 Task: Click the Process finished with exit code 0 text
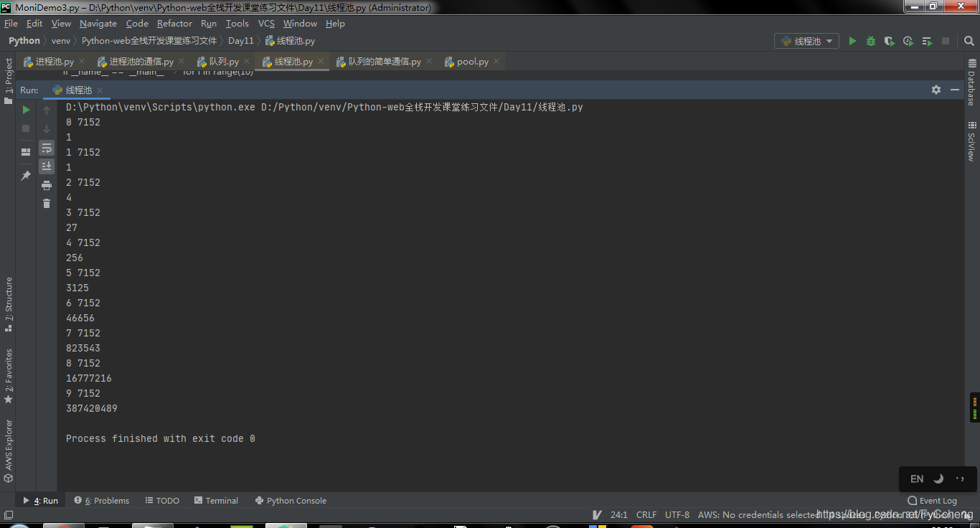(x=161, y=438)
